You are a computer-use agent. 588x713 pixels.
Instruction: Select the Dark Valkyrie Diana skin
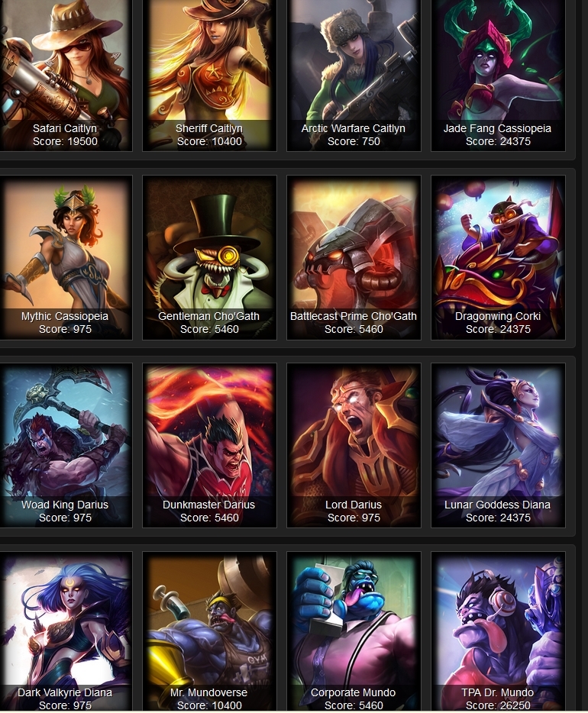(x=65, y=632)
